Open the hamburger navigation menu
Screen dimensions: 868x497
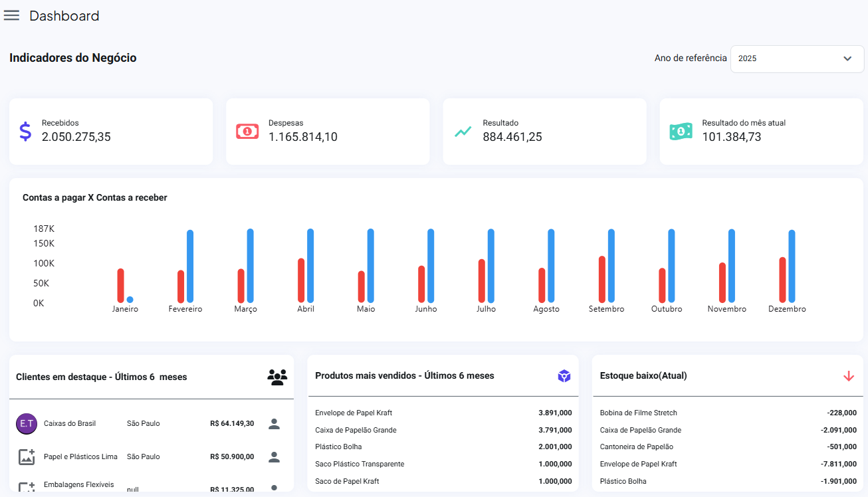click(x=11, y=16)
